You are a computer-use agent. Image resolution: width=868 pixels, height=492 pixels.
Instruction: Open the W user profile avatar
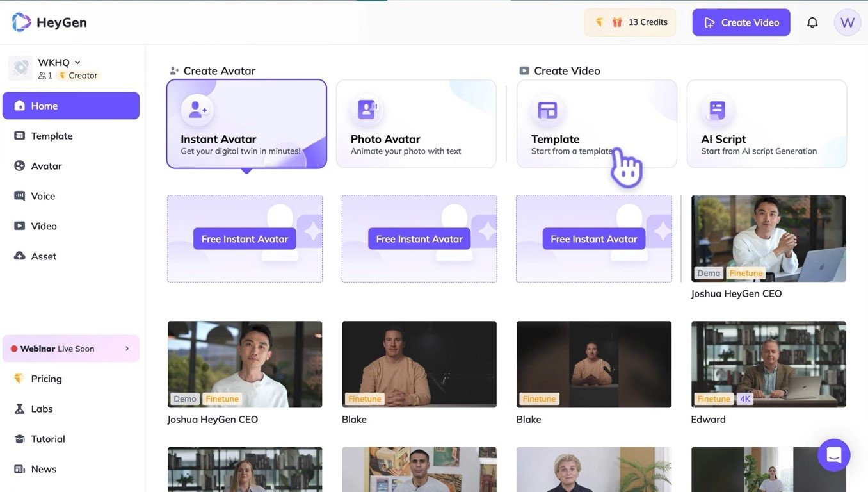pyautogui.click(x=848, y=22)
